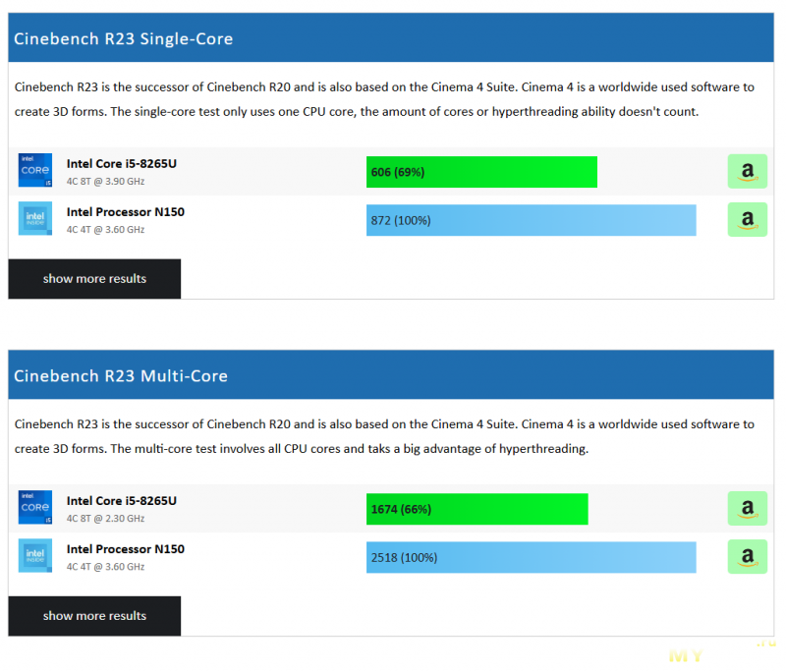786x672 pixels.
Task: Open Intel Processor N150 link in Multi-Core
Action: 126,549
